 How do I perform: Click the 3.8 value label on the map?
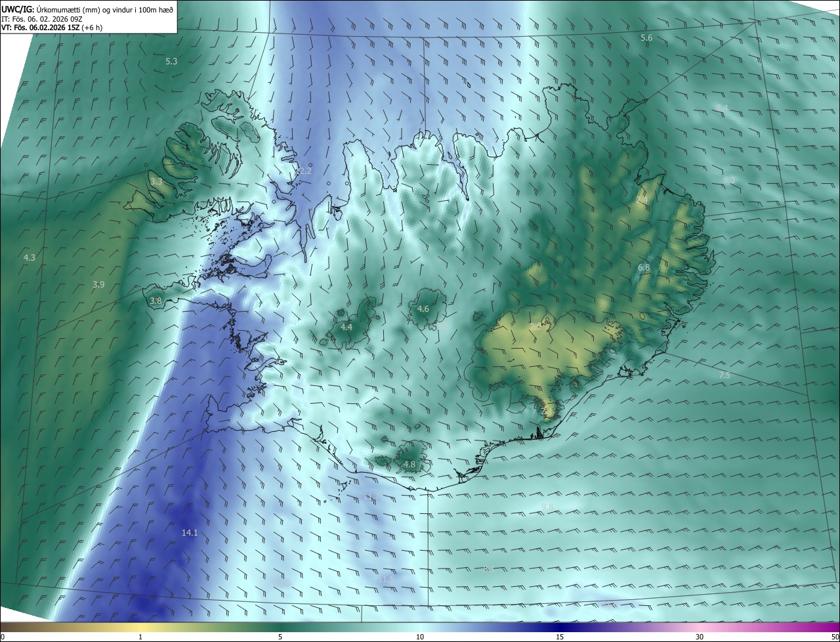pos(156,301)
